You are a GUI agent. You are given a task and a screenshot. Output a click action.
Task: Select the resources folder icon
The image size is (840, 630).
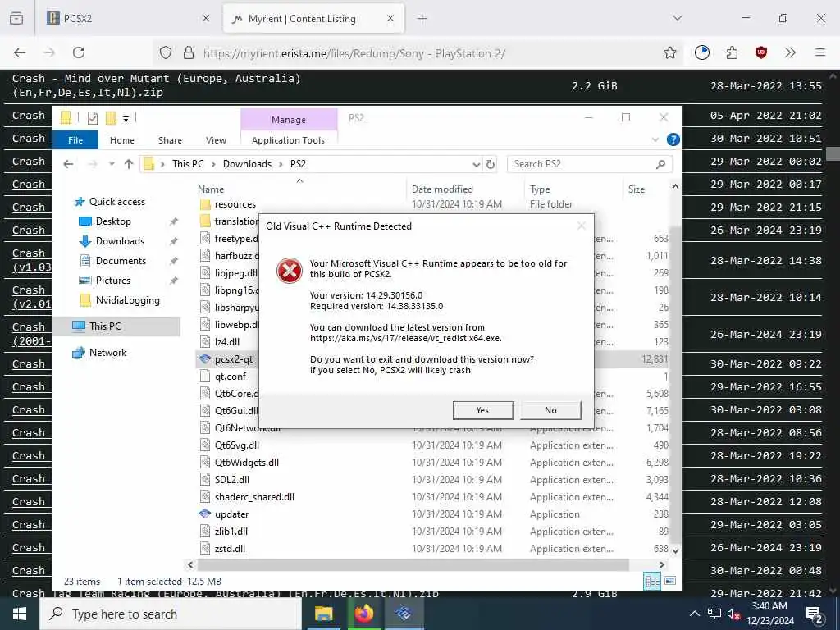204,204
